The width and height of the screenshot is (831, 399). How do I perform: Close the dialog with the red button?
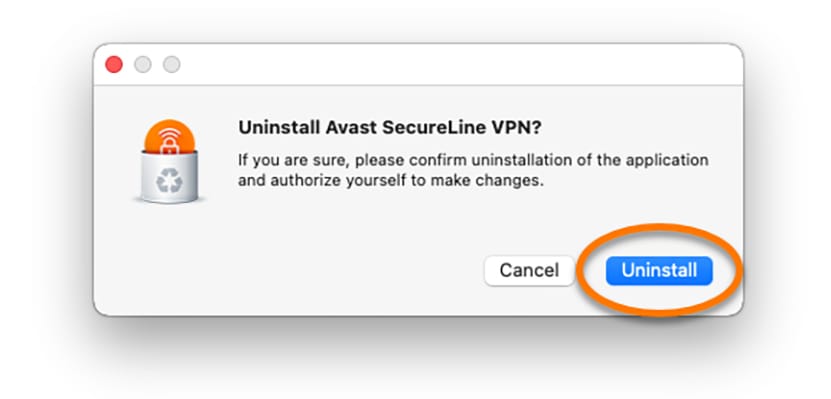[x=114, y=65]
